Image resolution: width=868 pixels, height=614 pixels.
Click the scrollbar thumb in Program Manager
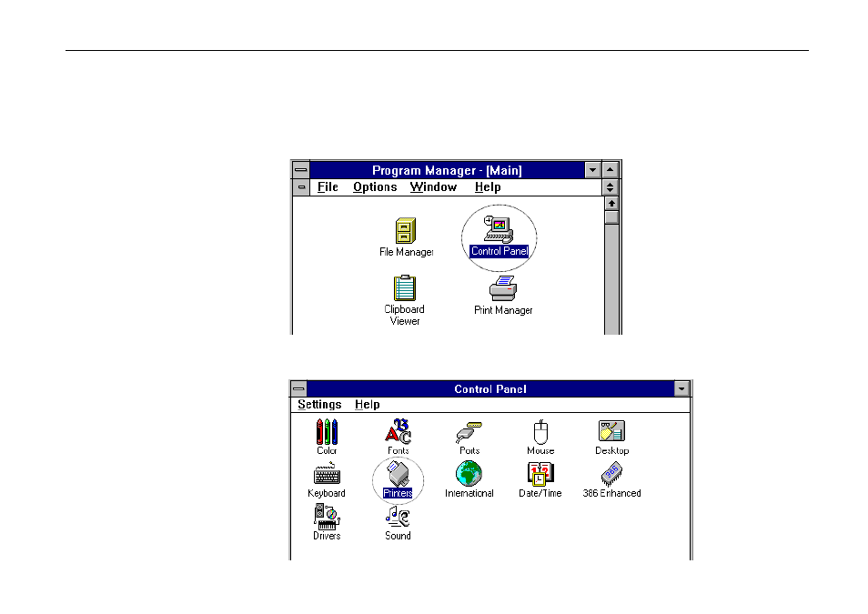click(611, 217)
